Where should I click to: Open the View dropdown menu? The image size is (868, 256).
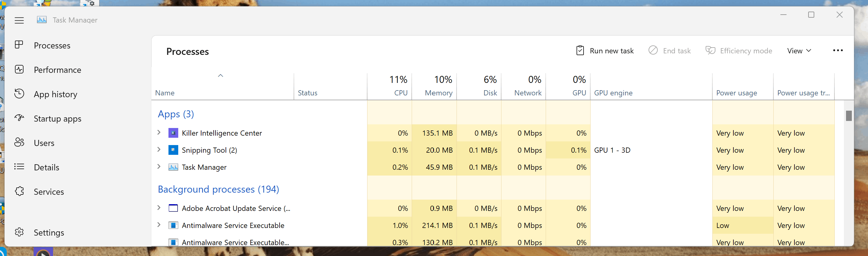point(799,51)
